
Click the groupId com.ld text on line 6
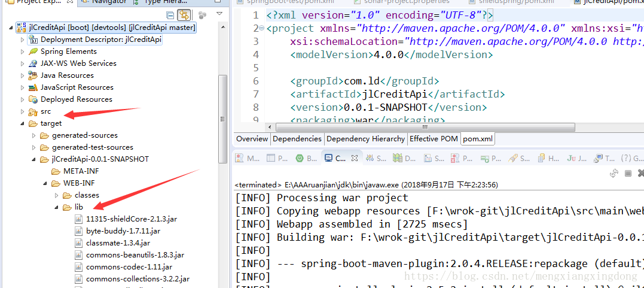tap(361, 81)
